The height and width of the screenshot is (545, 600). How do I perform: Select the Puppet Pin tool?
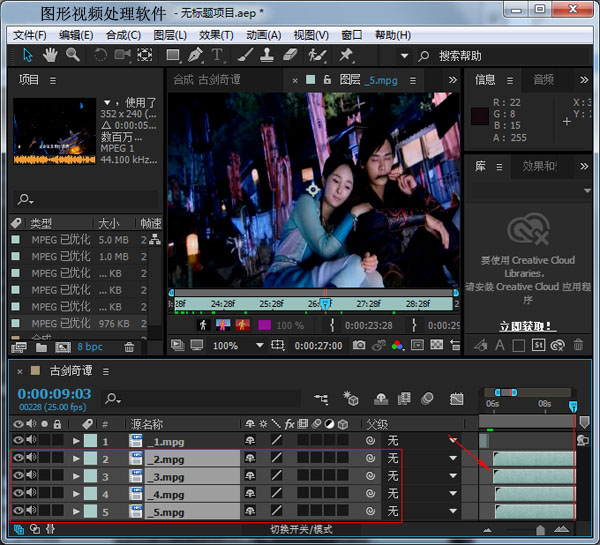click(346, 55)
